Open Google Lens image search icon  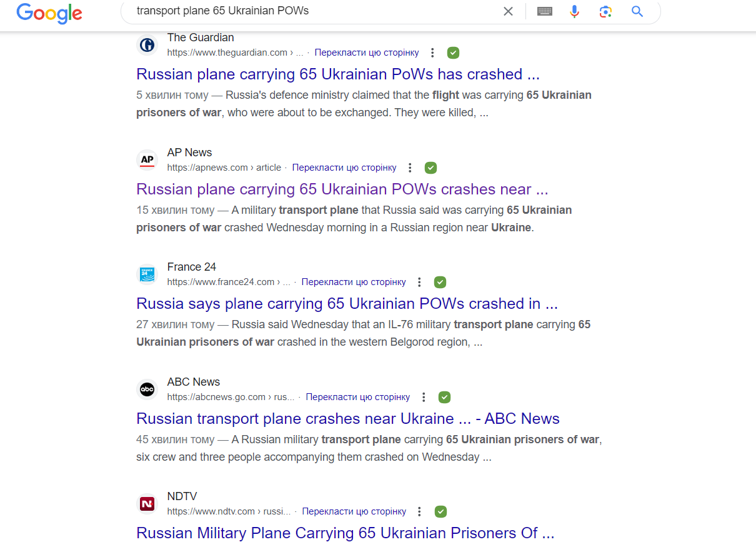click(605, 11)
